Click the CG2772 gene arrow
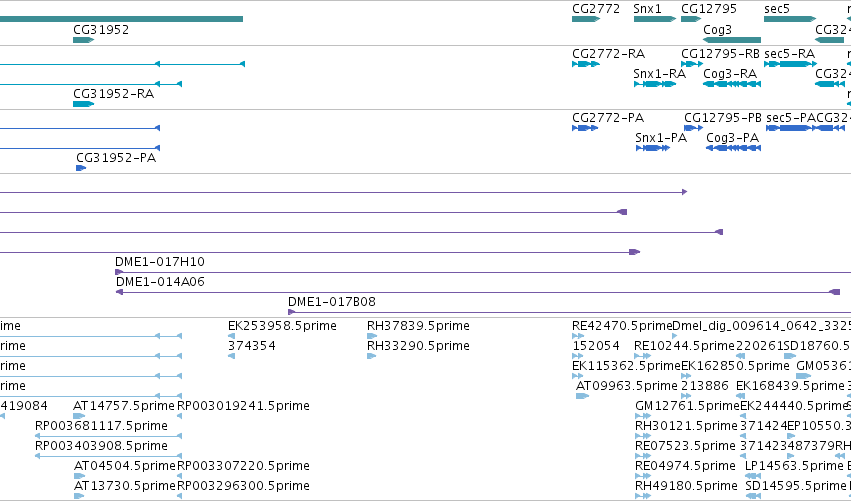 [586, 19]
